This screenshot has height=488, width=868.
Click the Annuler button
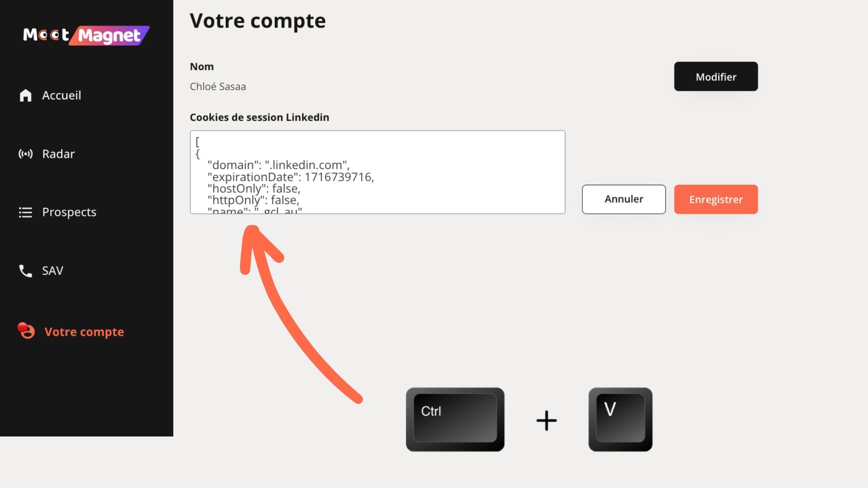[623, 199]
